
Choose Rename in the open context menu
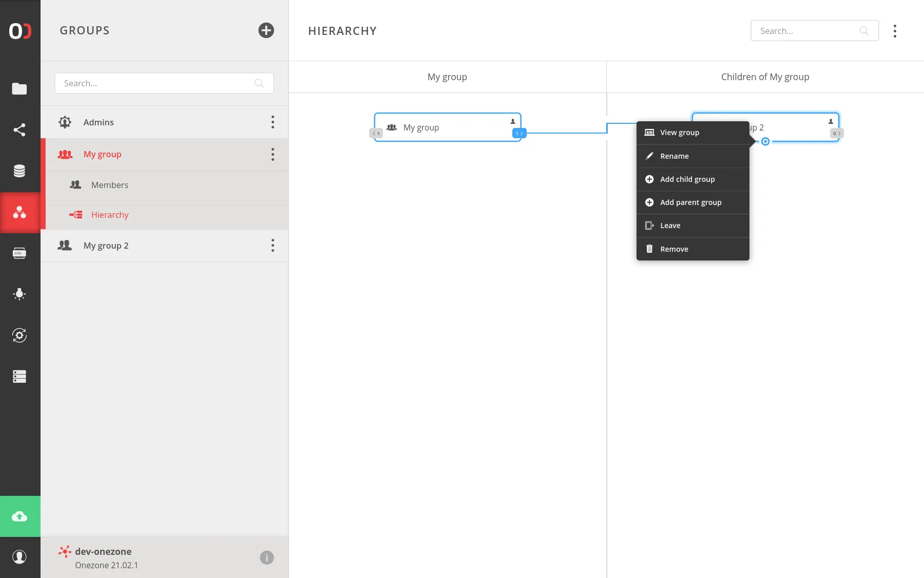674,156
